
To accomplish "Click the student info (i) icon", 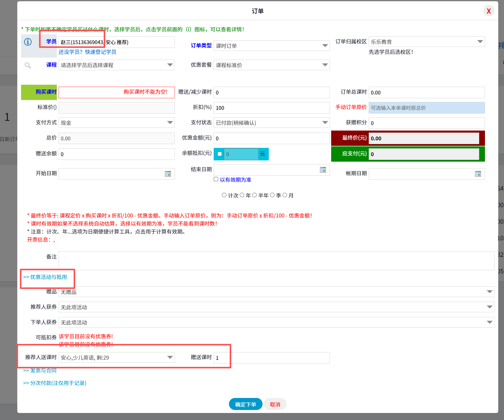I will 28,42.
